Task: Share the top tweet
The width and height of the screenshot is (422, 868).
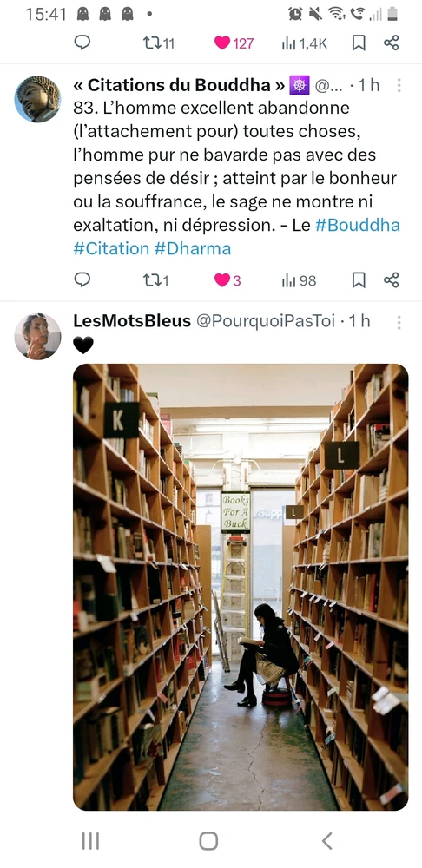Action: (x=391, y=43)
